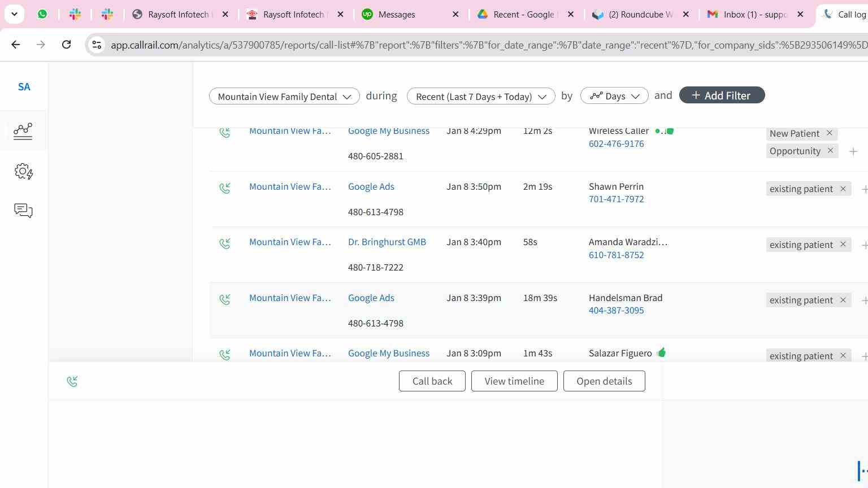Image resolution: width=868 pixels, height=488 pixels.
Task: Click the Open details button
Action: click(604, 381)
